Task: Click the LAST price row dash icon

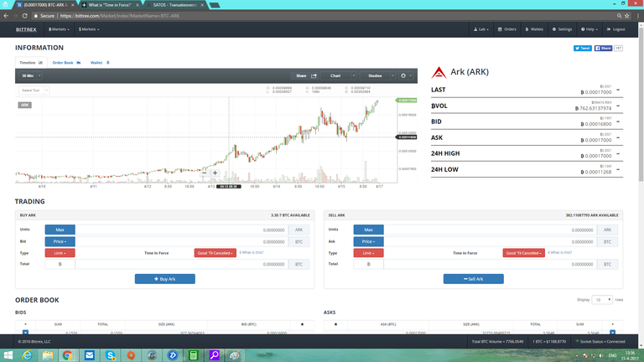Action: pyautogui.click(x=618, y=90)
